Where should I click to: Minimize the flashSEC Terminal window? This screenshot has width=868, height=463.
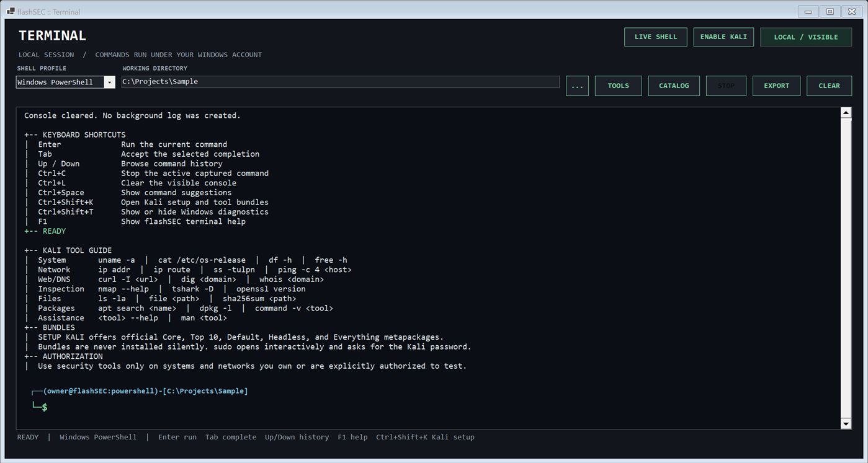click(x=808, y=11)
